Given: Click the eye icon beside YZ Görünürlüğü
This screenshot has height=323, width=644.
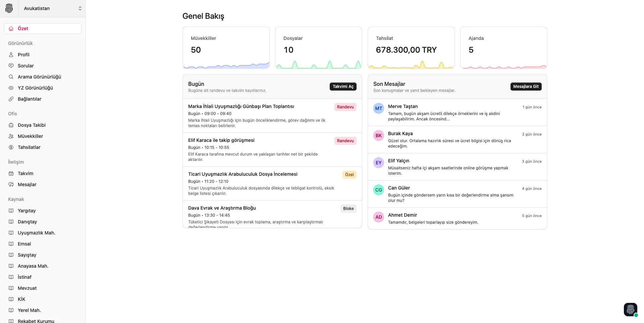Looking at the screenshot, I should 11,88.
